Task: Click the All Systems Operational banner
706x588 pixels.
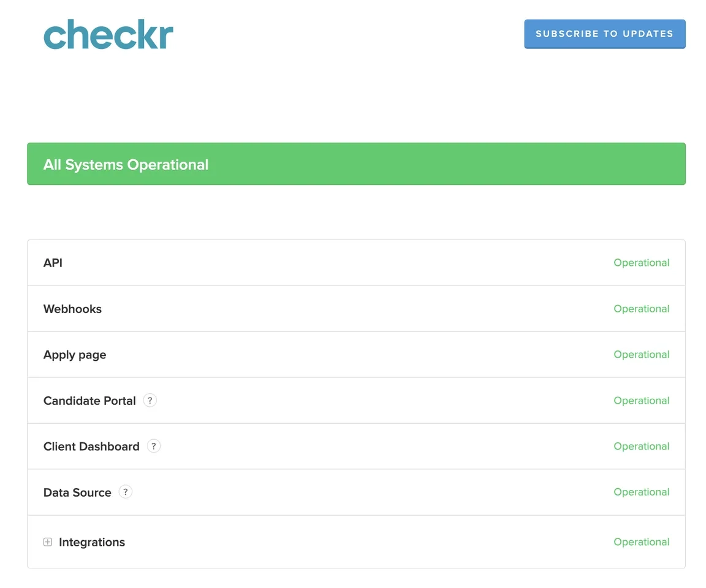Action: pyautogui.click(x=356, y=164)
